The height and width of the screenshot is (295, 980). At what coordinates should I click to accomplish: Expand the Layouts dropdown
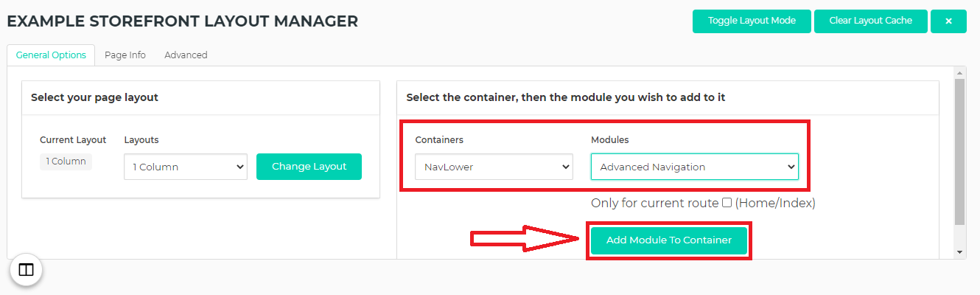click(x=185, y=167)
